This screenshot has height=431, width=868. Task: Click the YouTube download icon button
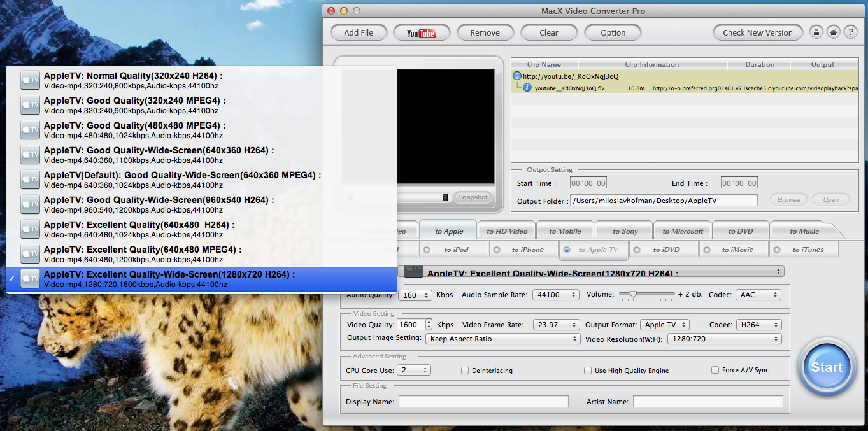[x=422, y=32]
